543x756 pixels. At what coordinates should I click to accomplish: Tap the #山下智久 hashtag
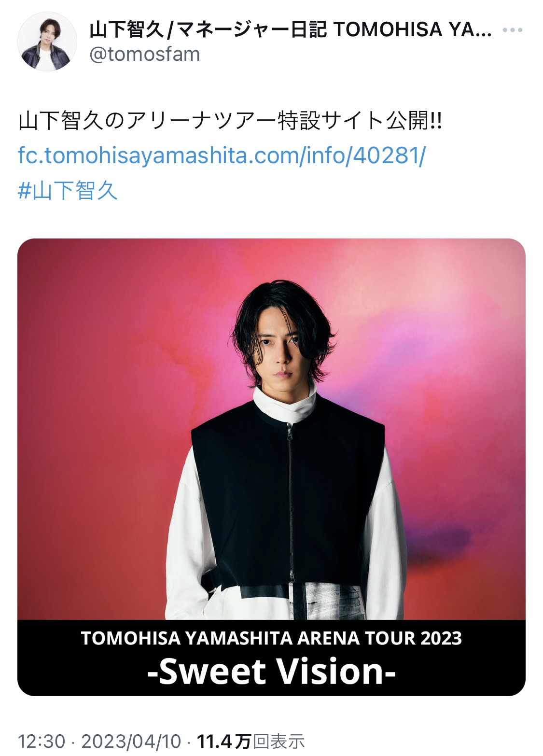pyautogui.click(x=68, y=191)
